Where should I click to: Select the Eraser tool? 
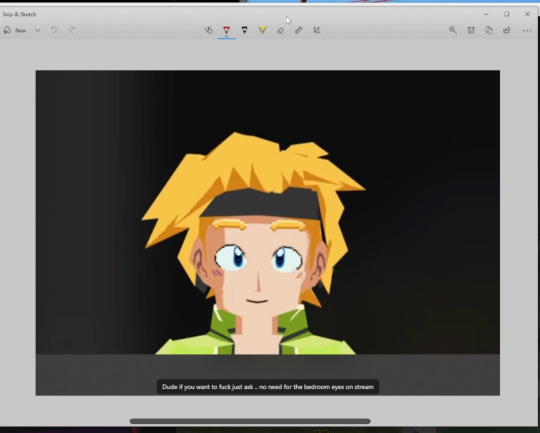point(281,30)
